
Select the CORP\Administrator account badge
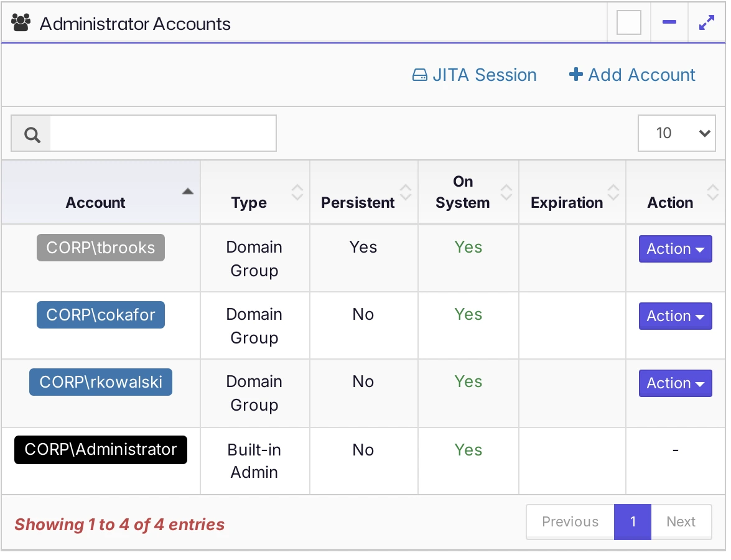(x=101, y=449)
